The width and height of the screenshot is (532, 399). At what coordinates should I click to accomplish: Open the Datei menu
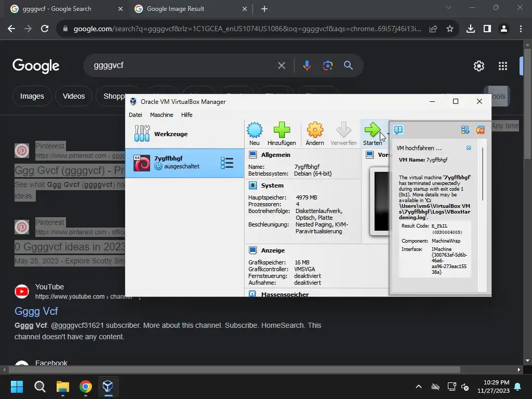(x=136, y=115)
